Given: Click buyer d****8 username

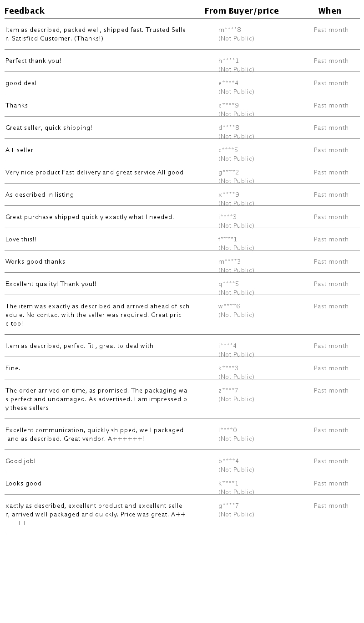Looking at the screenshot, I should click(229, 128).
